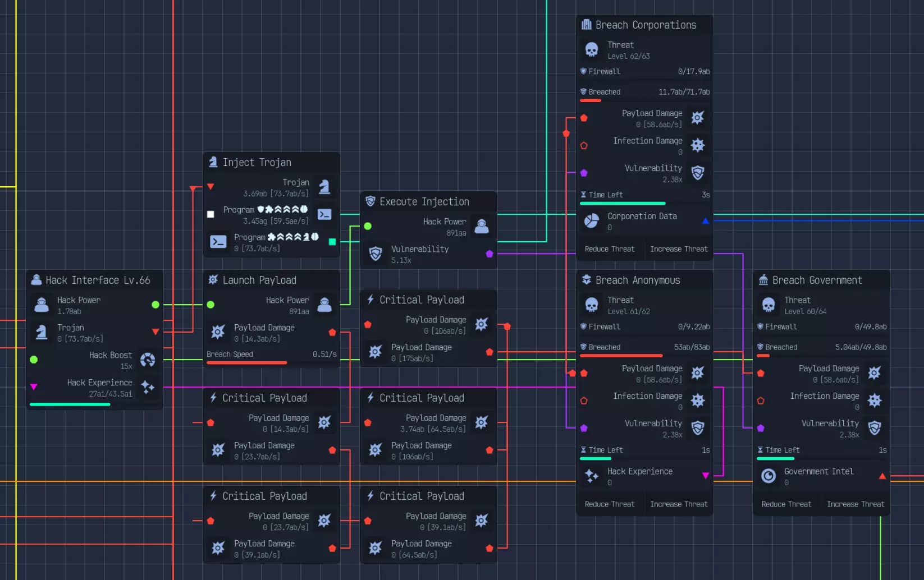Click the purple Vulnerability output port in Execute Injection
The width and height of the screenshot is (924, 580).
pyautogui.click(x=490, y=254)
